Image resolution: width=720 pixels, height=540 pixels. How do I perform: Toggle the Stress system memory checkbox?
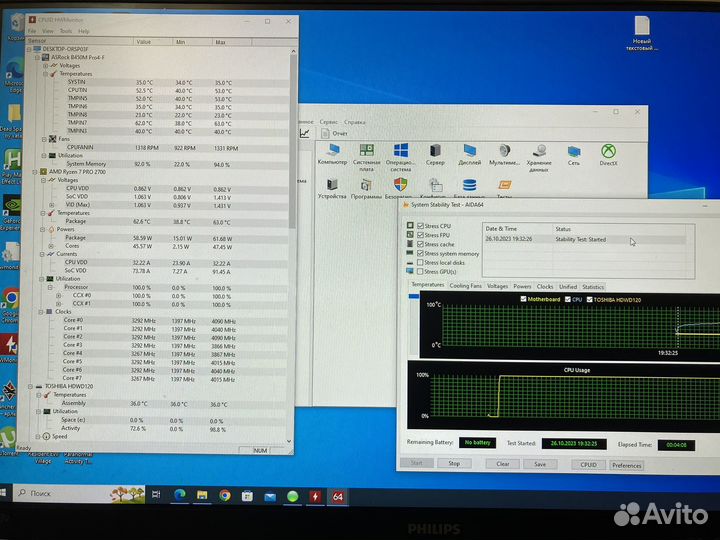coord(420,253)
